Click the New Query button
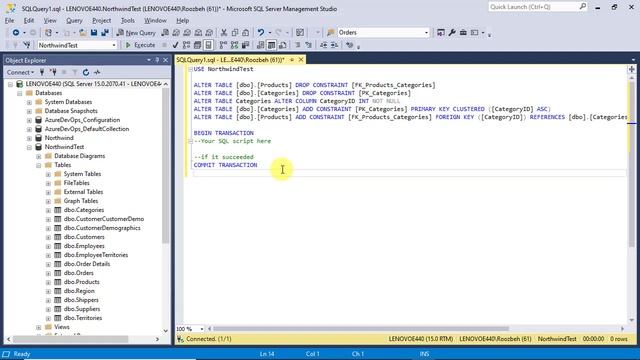 (136, 33)
